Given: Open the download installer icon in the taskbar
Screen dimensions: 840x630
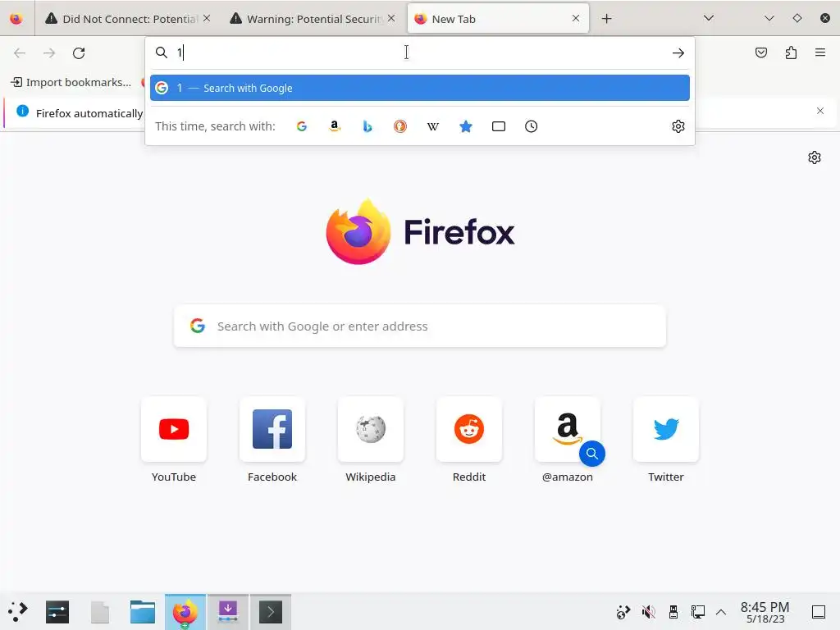Looking at the screenshot, I should pos(228,612).
